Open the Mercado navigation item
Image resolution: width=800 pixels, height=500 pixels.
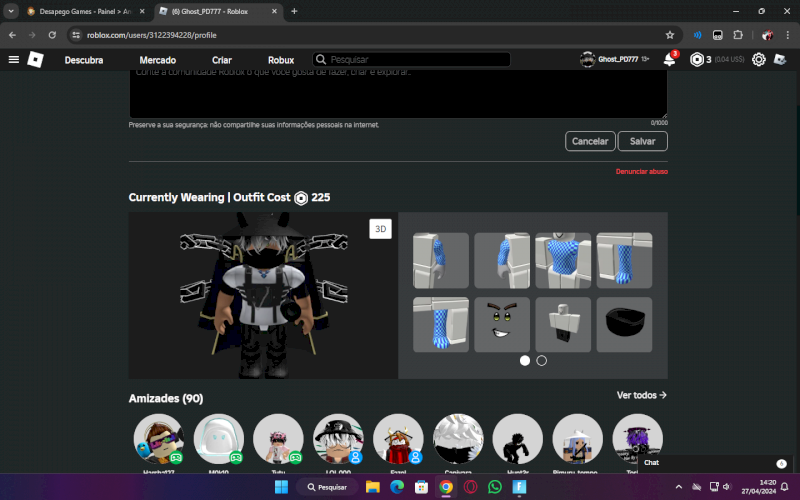[158, 60]
